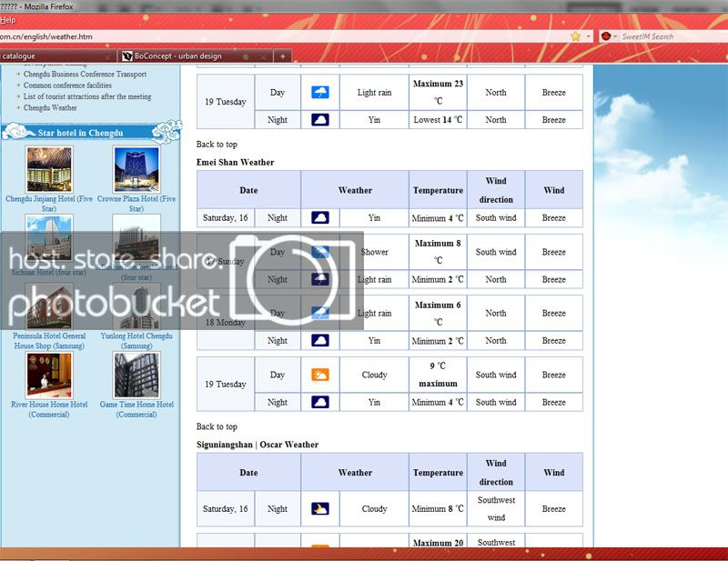This screenshot has height=561, width=728.
Task: Click the night cloud icon beside Lowest 14
Action: [320, 120]
